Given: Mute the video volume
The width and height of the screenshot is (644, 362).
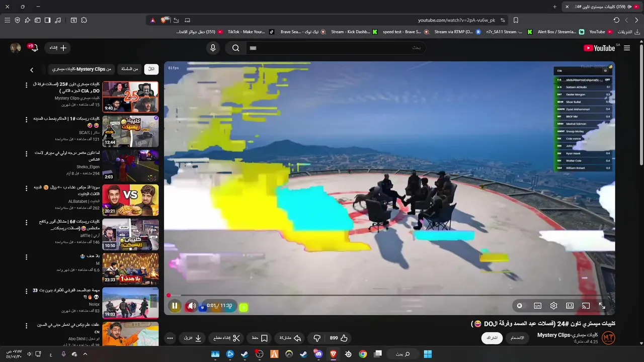Looking at the screenshot, I should pyautogui.click(x=191, y=306).
